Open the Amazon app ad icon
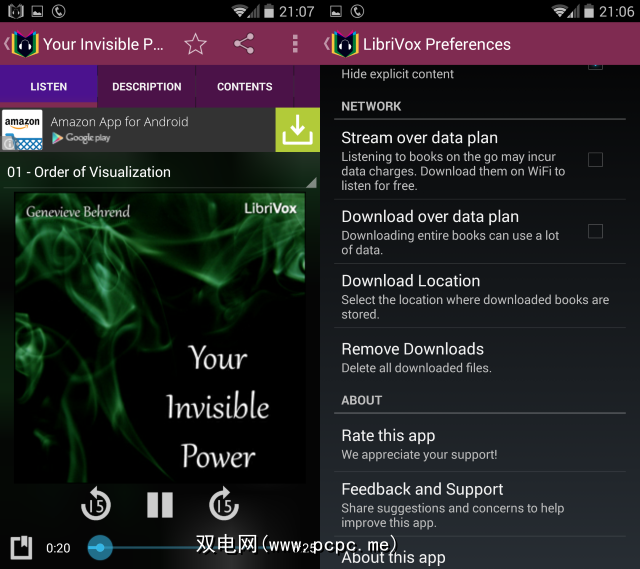The height and width of the screenshot is (569, 640). [22, 130]
